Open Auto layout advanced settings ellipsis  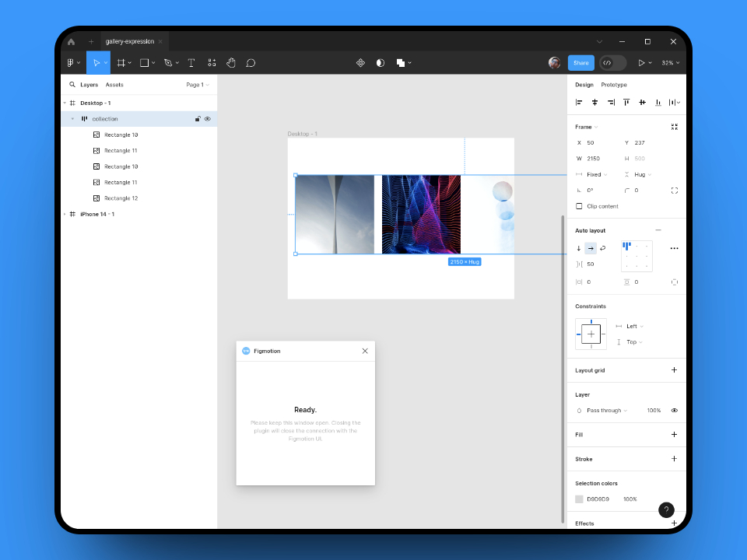point(674,248)
